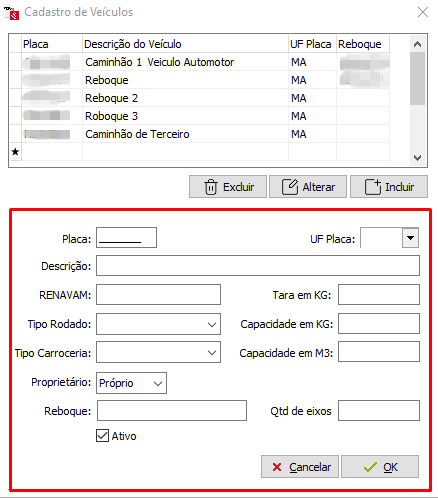The width and height of the screenshot is (438, 498).
Task: Click the red X icon on Cancelar
Action: [277, 467]
